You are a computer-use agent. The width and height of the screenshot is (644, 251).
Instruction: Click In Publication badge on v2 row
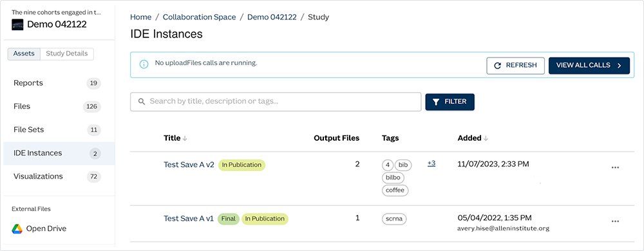click(242, 165)
